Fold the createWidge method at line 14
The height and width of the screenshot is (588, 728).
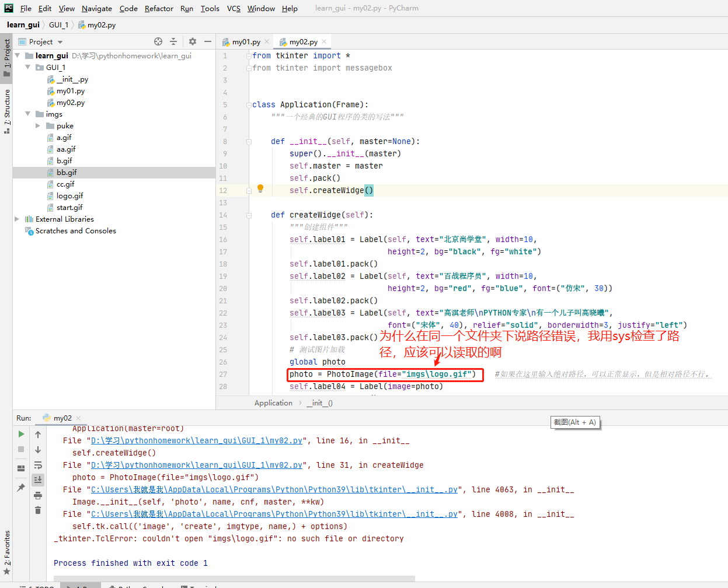249,215
